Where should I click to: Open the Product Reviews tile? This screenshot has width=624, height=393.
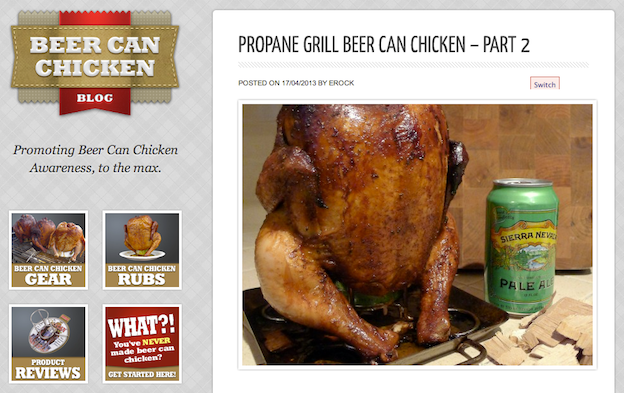coord(48,344)
